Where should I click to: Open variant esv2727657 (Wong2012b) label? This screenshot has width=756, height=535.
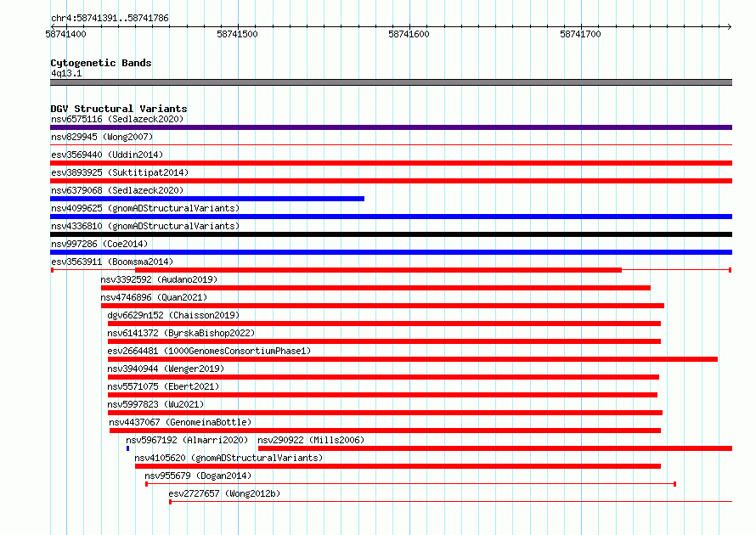(x=225, y=493)
